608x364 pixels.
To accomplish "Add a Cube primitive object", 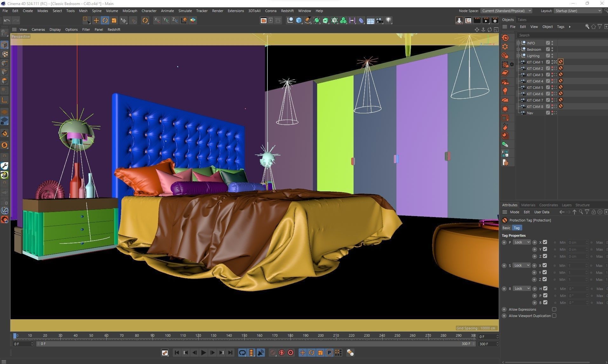I will click(x=299, y=20).
